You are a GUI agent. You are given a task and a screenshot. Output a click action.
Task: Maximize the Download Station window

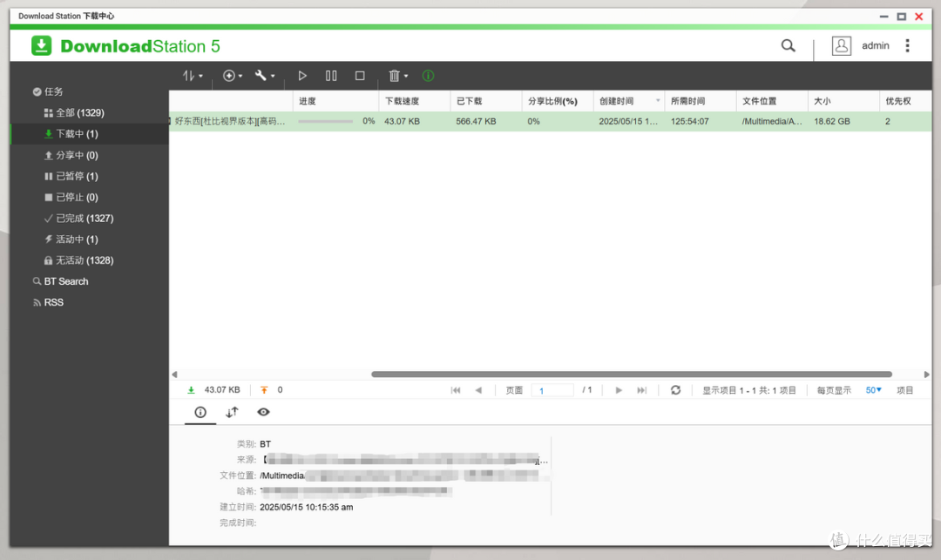tap(902, 17)
